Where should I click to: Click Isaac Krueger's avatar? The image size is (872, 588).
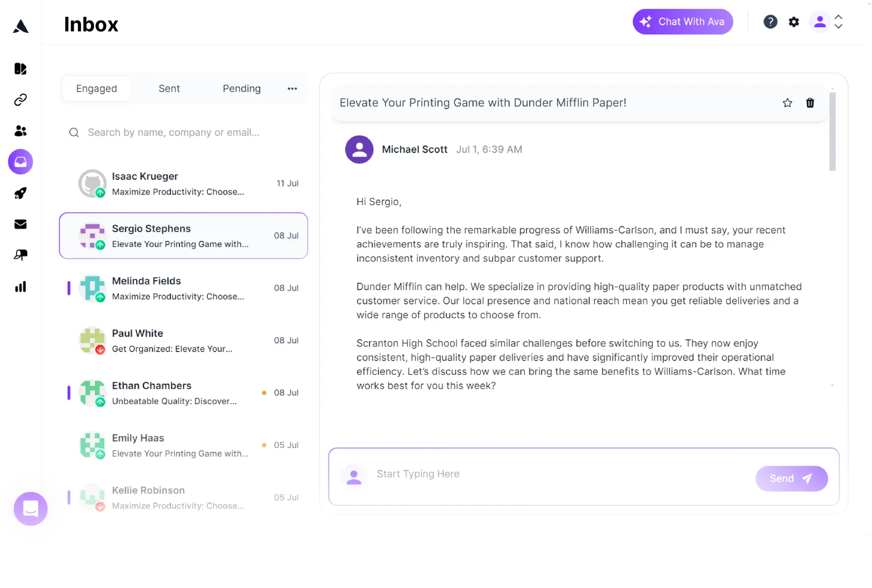[92, 183]
